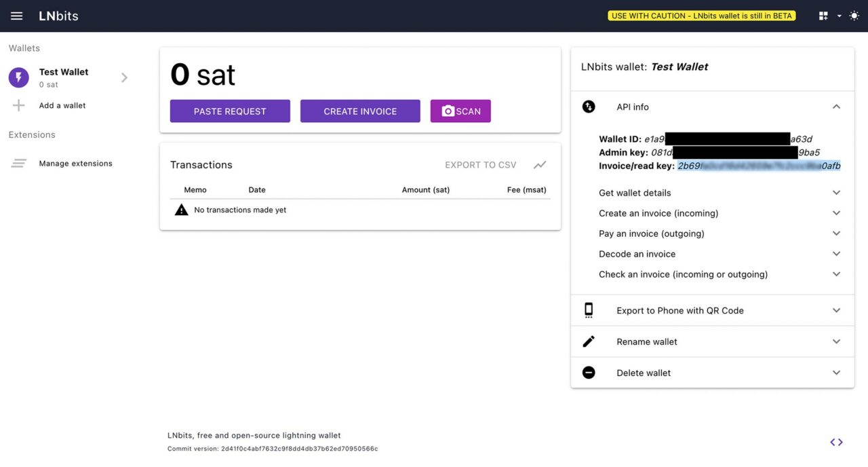Image resolution: width=868 pixels, height=467 pixels.
Task: Open the hamburger navigation menu
Action: [17, 16]
